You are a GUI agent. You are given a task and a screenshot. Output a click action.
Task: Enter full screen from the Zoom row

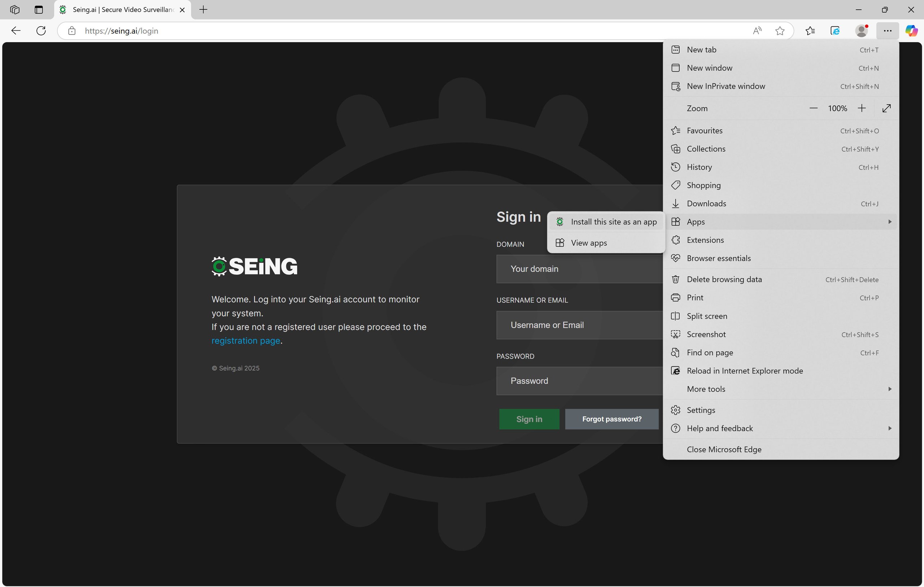pyautogui.click(x=886, y=108)
